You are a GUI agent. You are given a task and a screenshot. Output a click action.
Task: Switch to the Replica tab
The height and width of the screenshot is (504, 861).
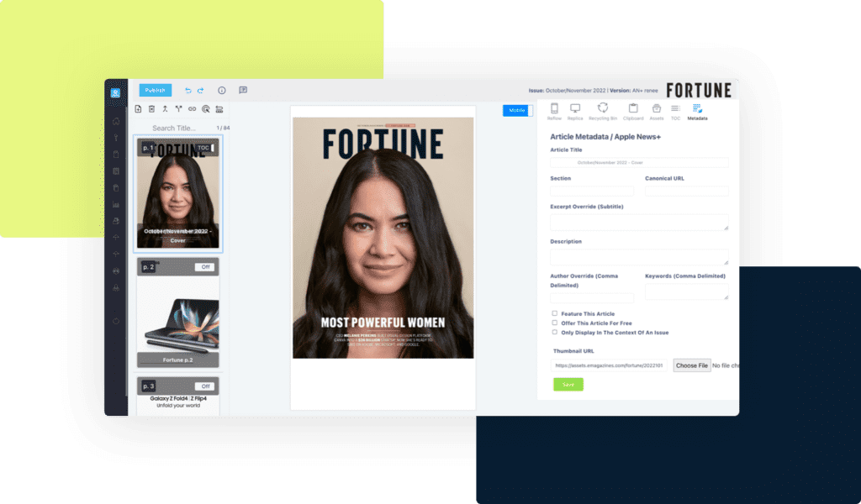575,112
